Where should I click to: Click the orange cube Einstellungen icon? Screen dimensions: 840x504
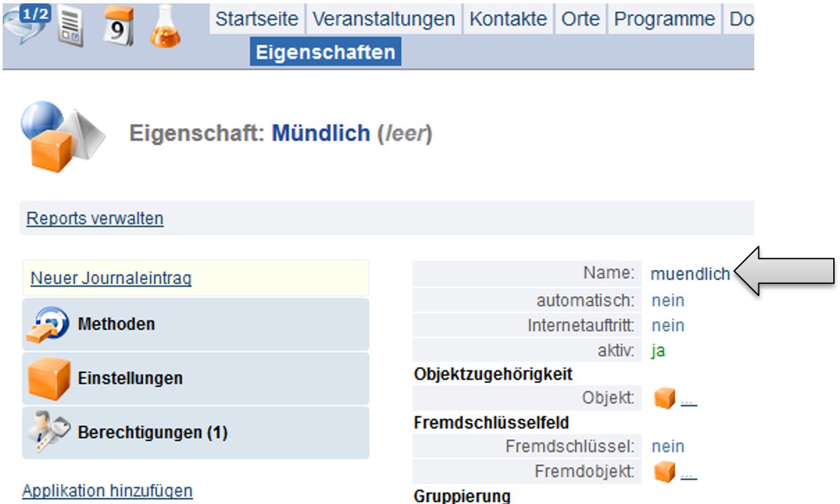point(49,379)
